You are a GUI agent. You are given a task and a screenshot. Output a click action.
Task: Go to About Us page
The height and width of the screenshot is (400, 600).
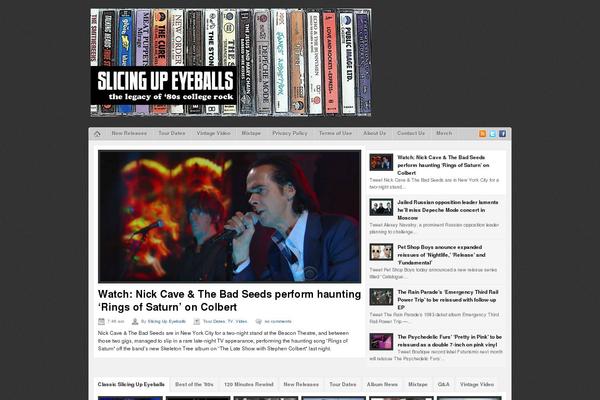[375, 133]
